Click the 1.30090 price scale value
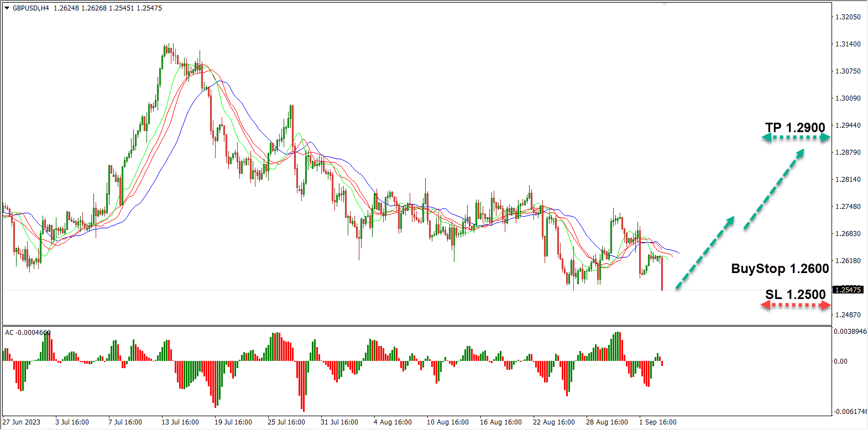Screen dimensions: 868x430 pyautogui.click(x=848, y=98)
